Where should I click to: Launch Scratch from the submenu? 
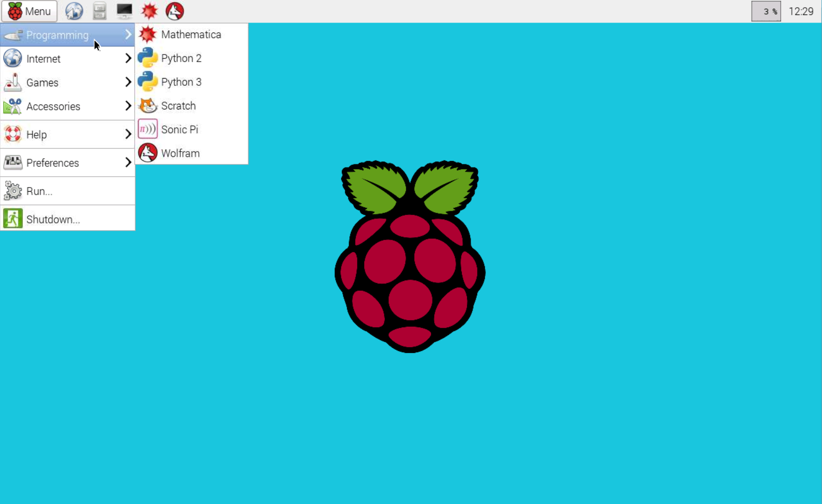coord(192,106)
